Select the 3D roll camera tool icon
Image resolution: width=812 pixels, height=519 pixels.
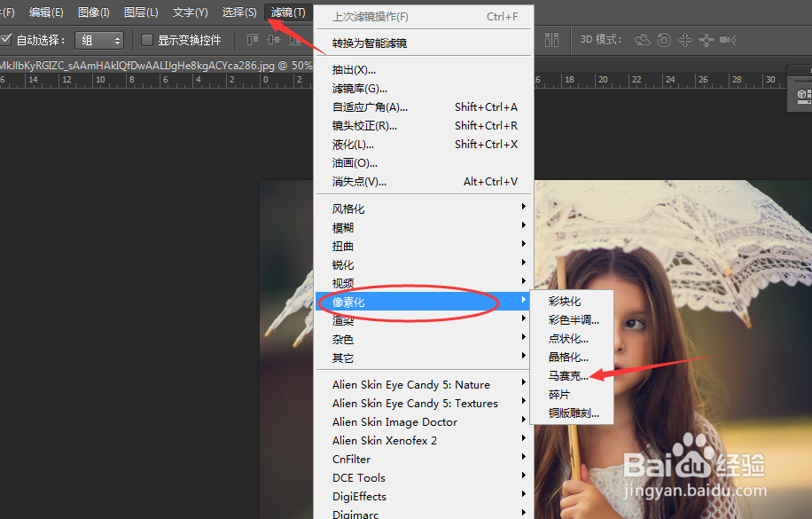pyautogui.click(x=663, y=39)
